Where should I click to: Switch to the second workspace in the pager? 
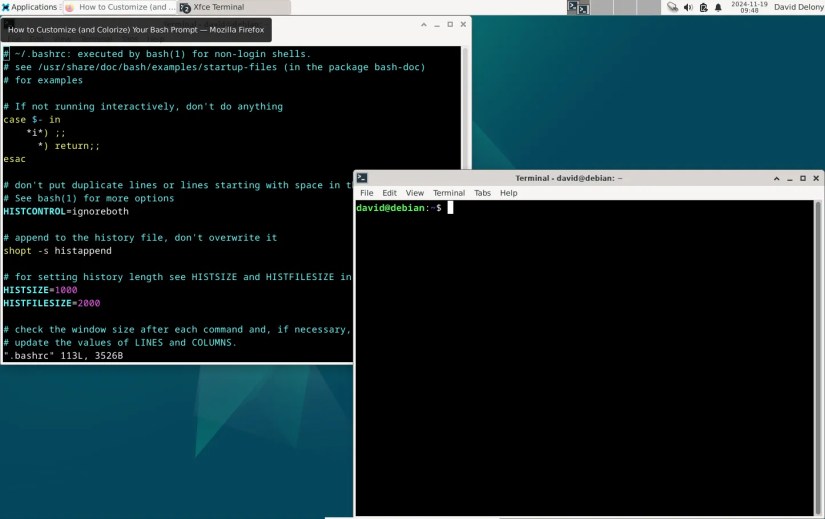(x=601, y=7)
